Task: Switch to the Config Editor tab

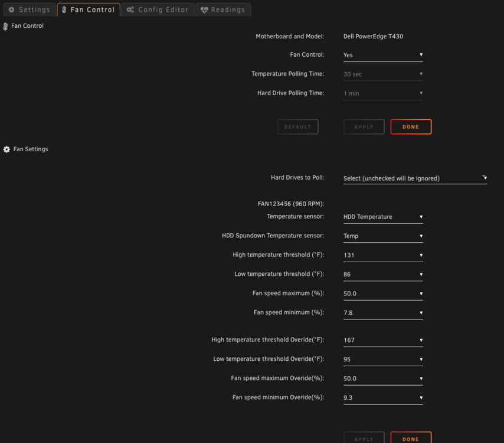Action: click(x=158, y=9)
